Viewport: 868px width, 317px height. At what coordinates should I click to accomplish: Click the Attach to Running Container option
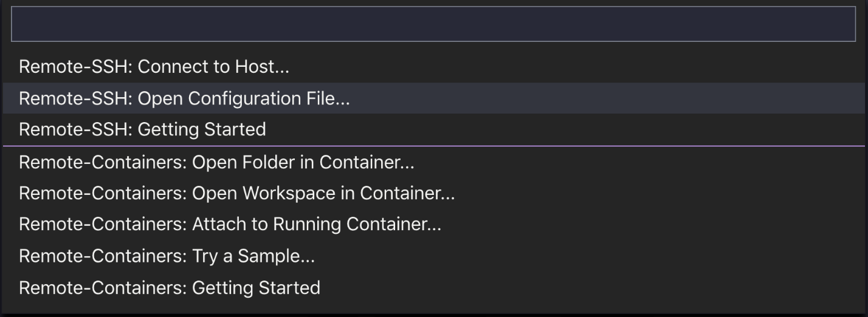[x=230, y=224]
